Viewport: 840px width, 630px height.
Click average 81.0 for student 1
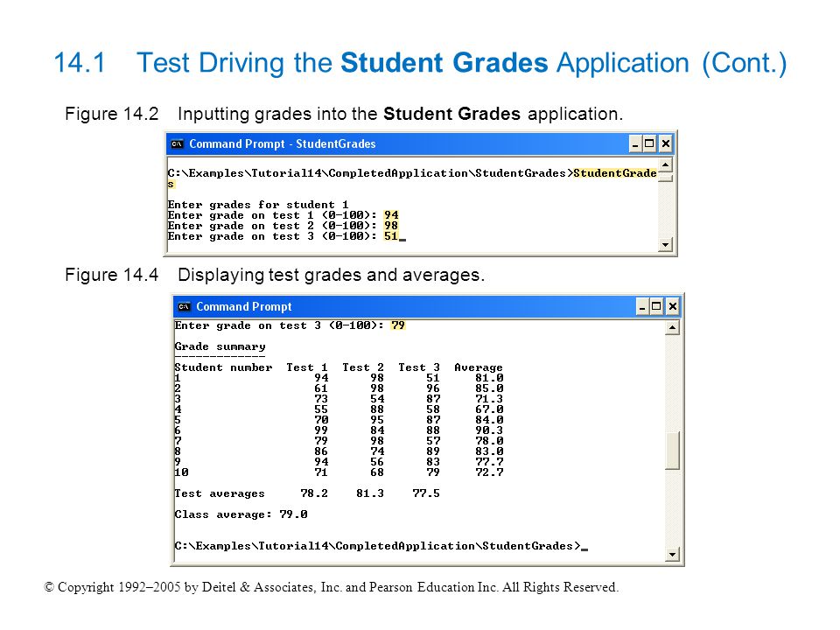[489, 378]
